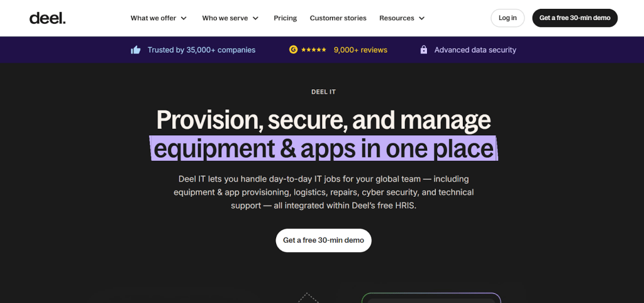Open the Pricing page

point(285,18)
